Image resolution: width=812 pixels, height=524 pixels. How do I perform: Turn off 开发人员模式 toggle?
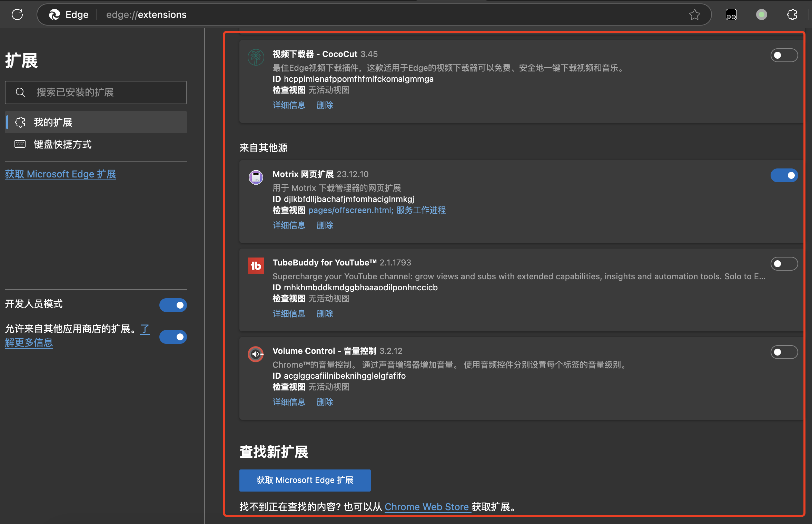(173, 305)
